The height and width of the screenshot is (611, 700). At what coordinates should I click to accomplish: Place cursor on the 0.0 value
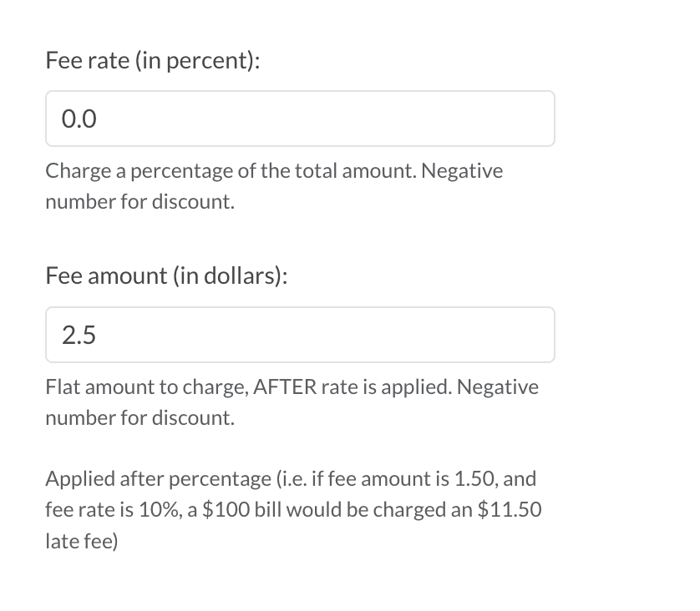click(x=79, y=119)
